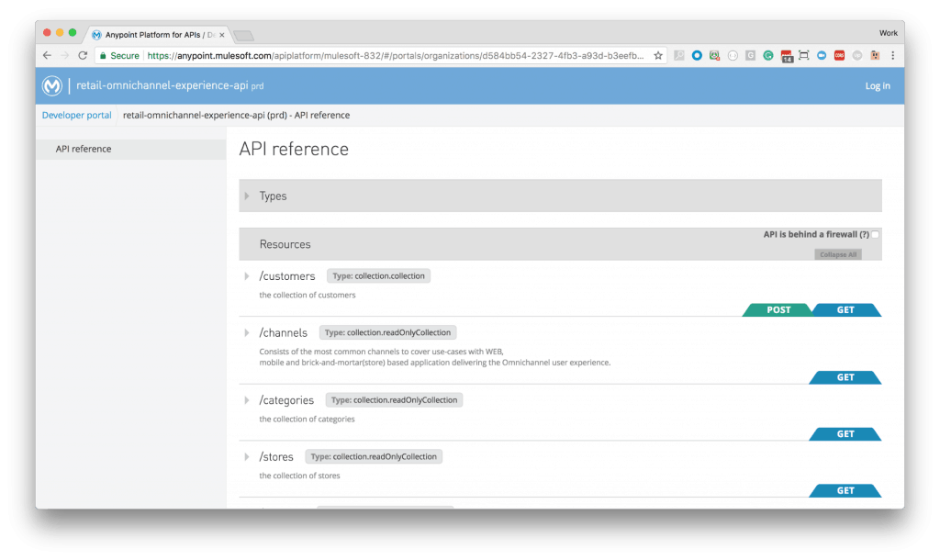940x560 pixels.
Task: Open the screen capture extension icon
Action: (x=804, y=55)
